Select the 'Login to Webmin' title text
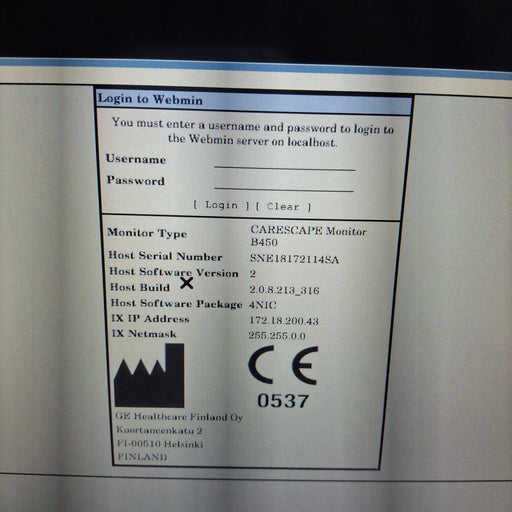The width and height of the screenshot is (512, 512). tap(150, 99)
